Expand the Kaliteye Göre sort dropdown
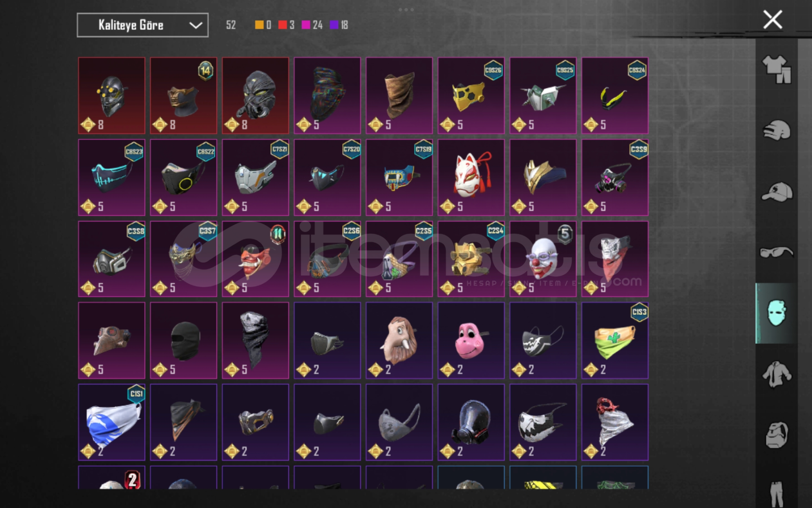 (x=142, y=25)
